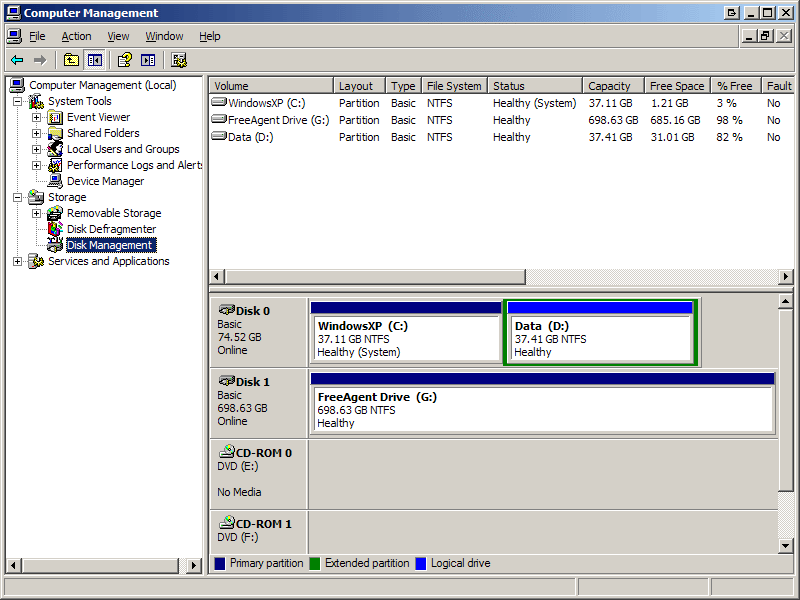Viewport: 800px width, 600px height.
Task: Click the Up One Level folder icon
Action: 71,60
